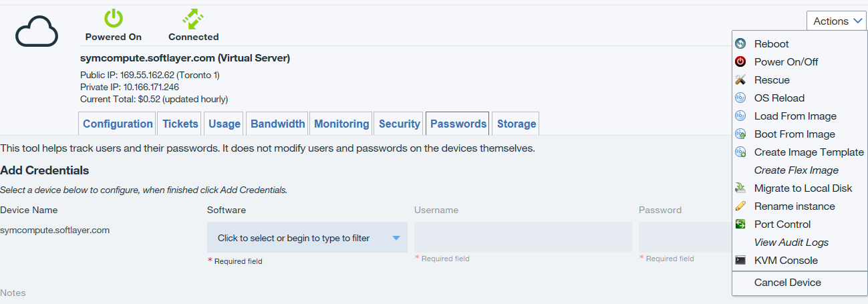Click the Rescue tools icon

[x=740, y=80]
